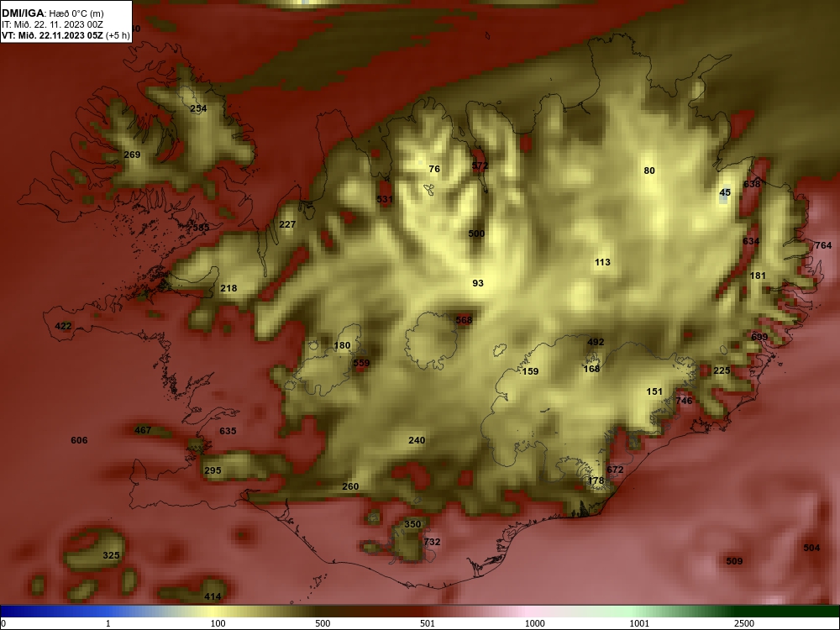840x630 pixels.
Task: Click the 168 data label
Action: 591,369
